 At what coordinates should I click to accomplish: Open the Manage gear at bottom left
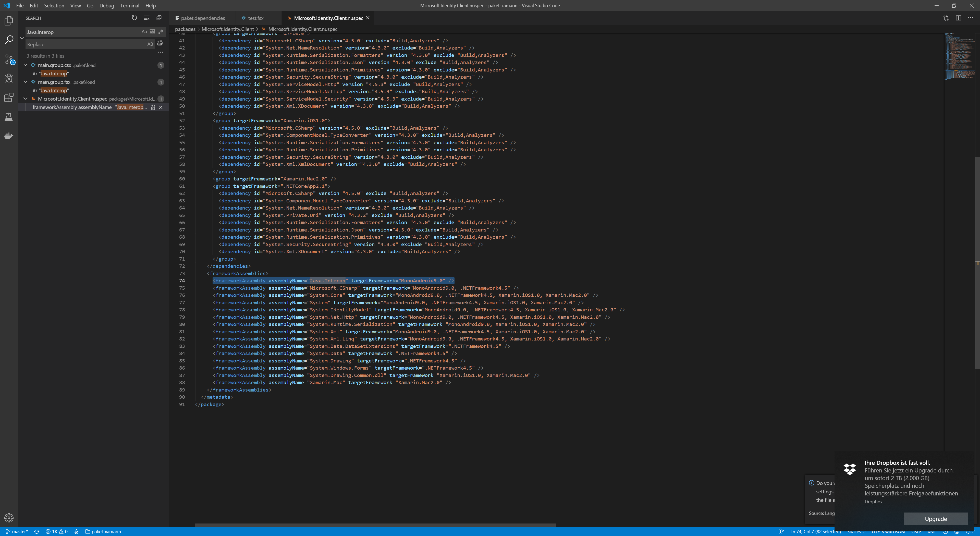coord(9,517)
